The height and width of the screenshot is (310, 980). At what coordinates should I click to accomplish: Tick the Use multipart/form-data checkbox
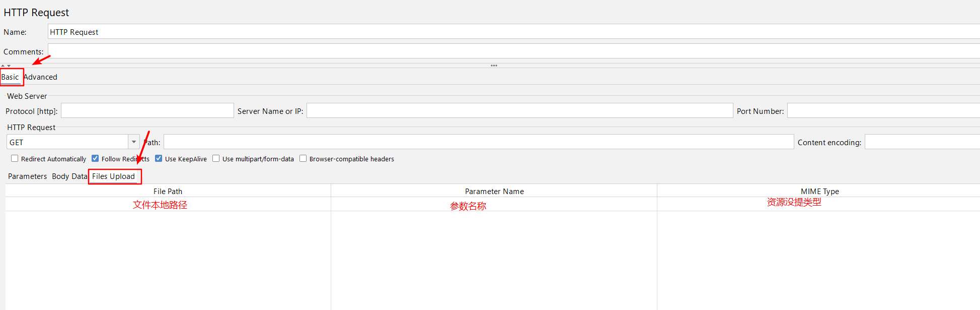(216, 158)
